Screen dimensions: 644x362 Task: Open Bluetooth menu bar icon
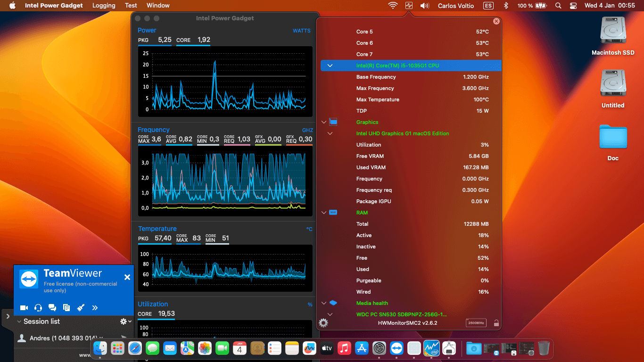[506, 6]
